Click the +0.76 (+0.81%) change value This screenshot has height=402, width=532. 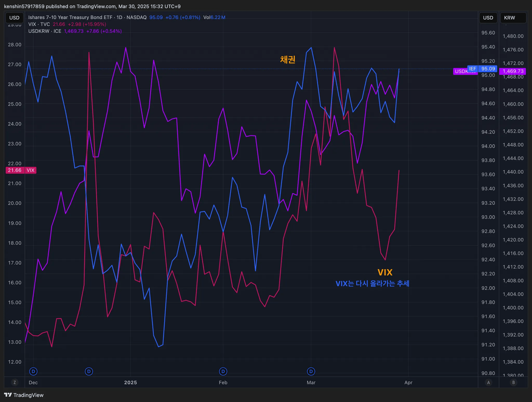[x=183, y=17]
